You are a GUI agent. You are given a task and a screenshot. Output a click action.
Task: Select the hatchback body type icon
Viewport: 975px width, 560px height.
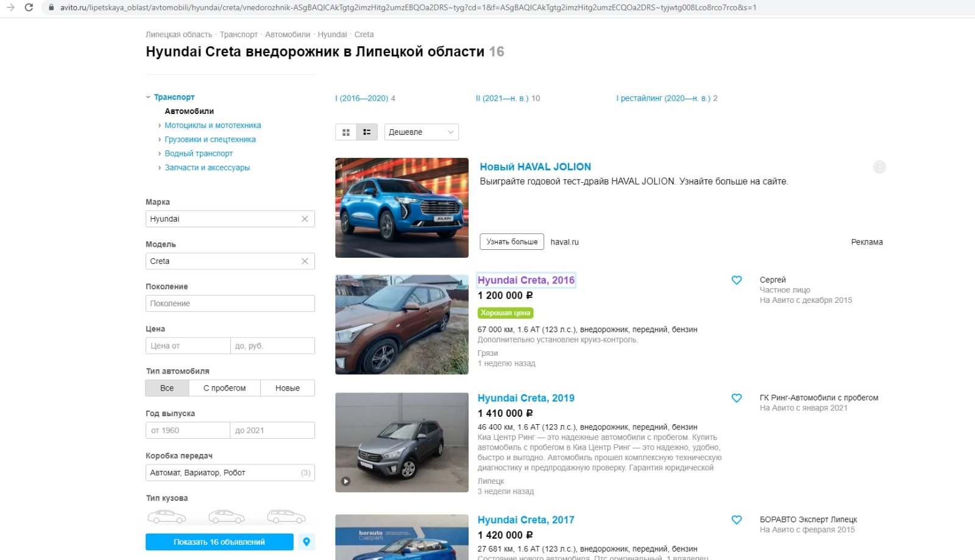point(227,516)
